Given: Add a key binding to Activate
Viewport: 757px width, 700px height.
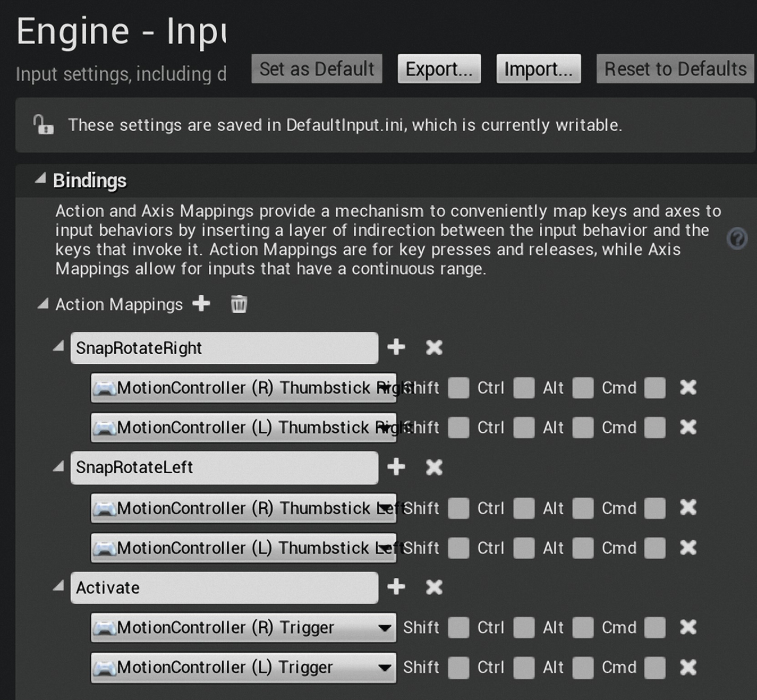Looking at the screenshot, I should [x=396, y=587].
